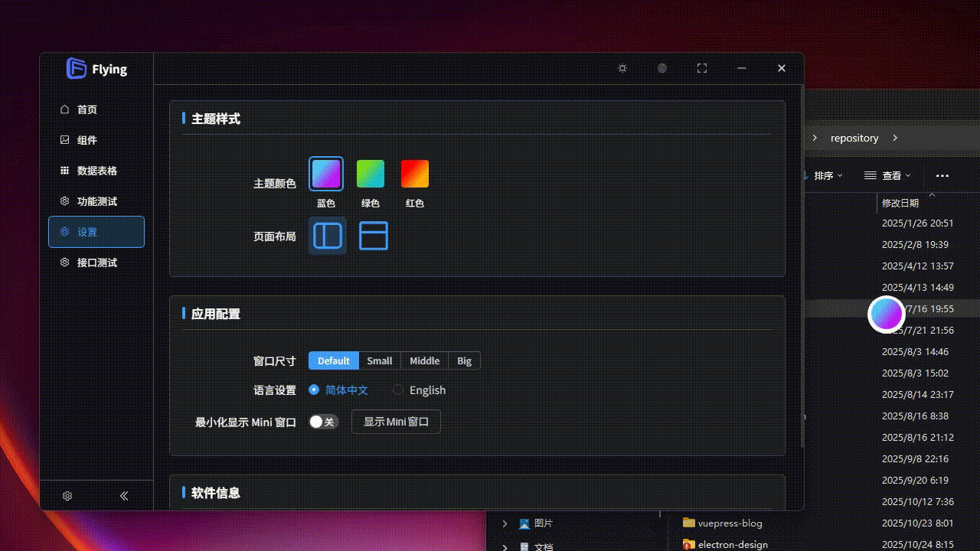Viewport: 980px width, 551px height.
Task: Sort by 修改日期 column header in Explorer
Action: point(900,203)
